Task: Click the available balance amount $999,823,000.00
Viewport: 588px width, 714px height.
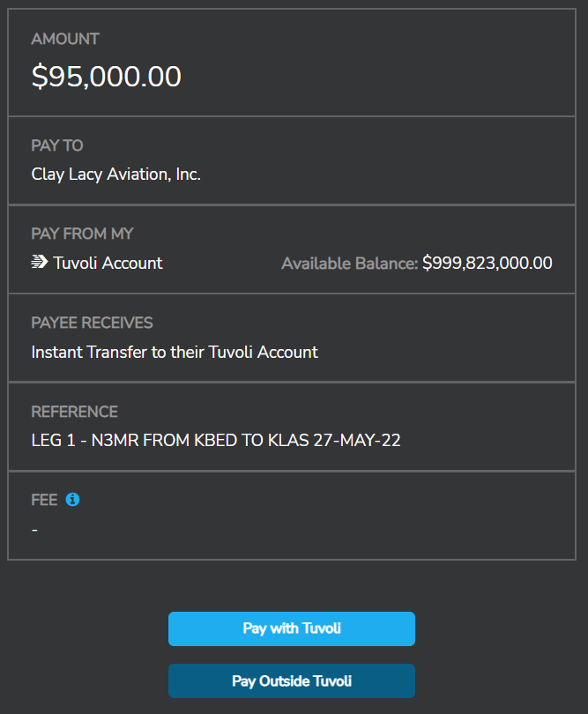Action: [488, 263]
